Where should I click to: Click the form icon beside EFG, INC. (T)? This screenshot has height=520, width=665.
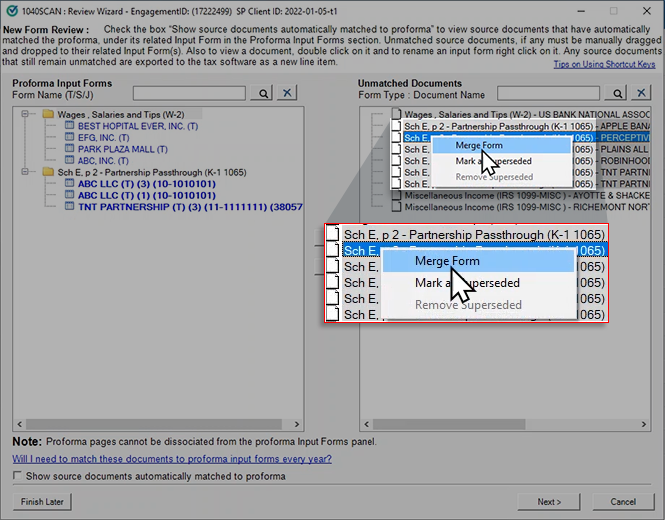point(69,138)
